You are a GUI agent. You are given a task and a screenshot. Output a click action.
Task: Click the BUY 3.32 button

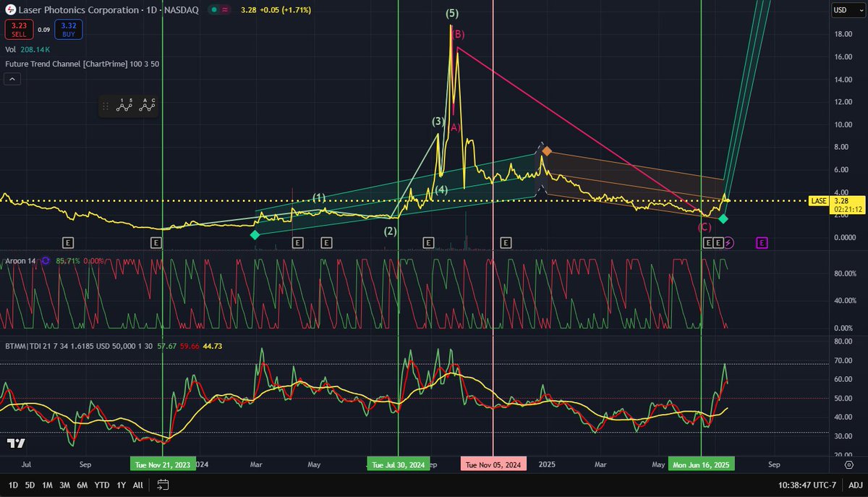68,30
